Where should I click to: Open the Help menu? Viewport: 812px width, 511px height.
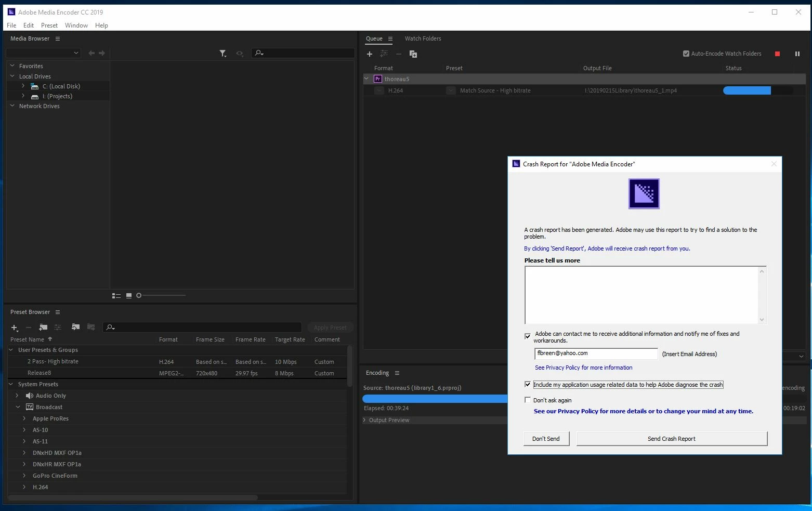[101, 25]
